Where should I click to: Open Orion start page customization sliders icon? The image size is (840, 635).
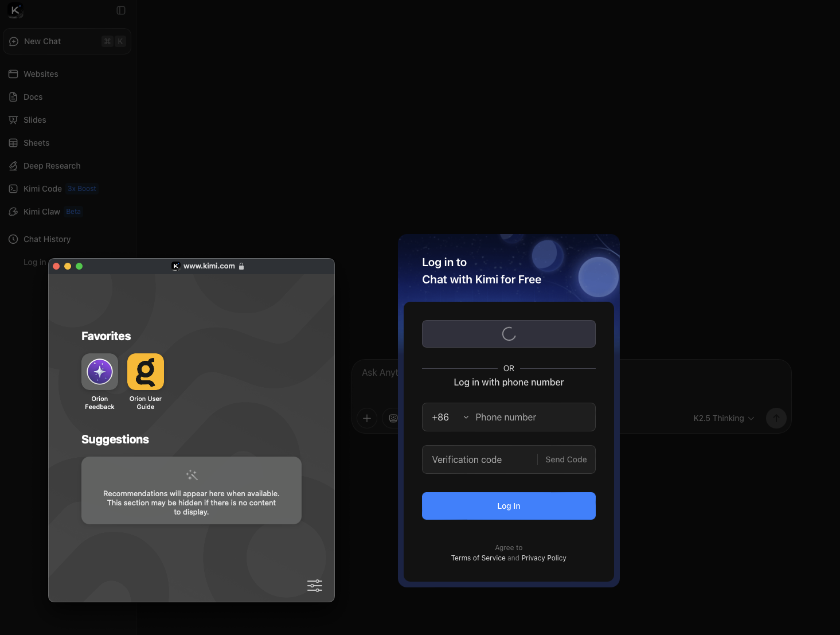315,586
